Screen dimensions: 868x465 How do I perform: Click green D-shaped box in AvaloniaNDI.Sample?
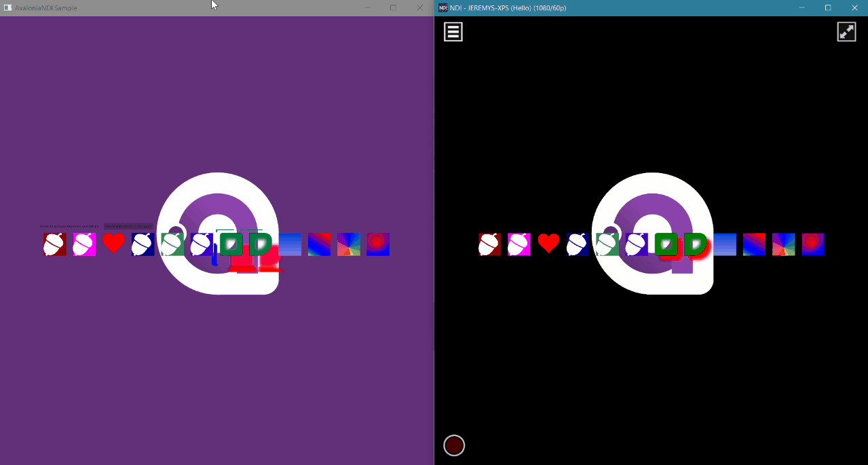click(261, 244)
